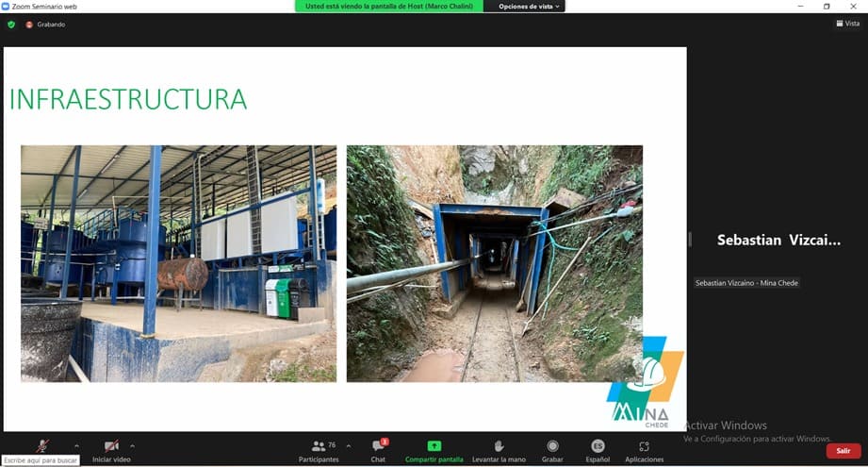Start recording with Grabar
The width and height of the screenshot is (868, 467).
(552, 451)
